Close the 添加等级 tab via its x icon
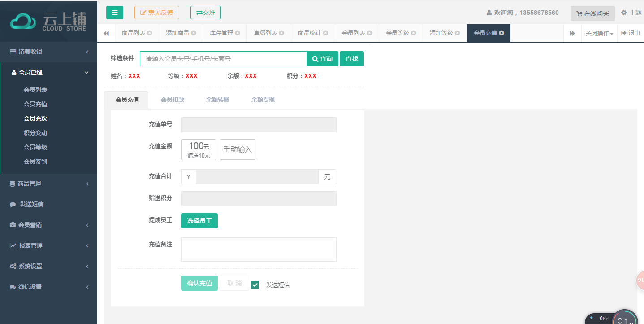The image size is (644, 324). coord(457,33)
